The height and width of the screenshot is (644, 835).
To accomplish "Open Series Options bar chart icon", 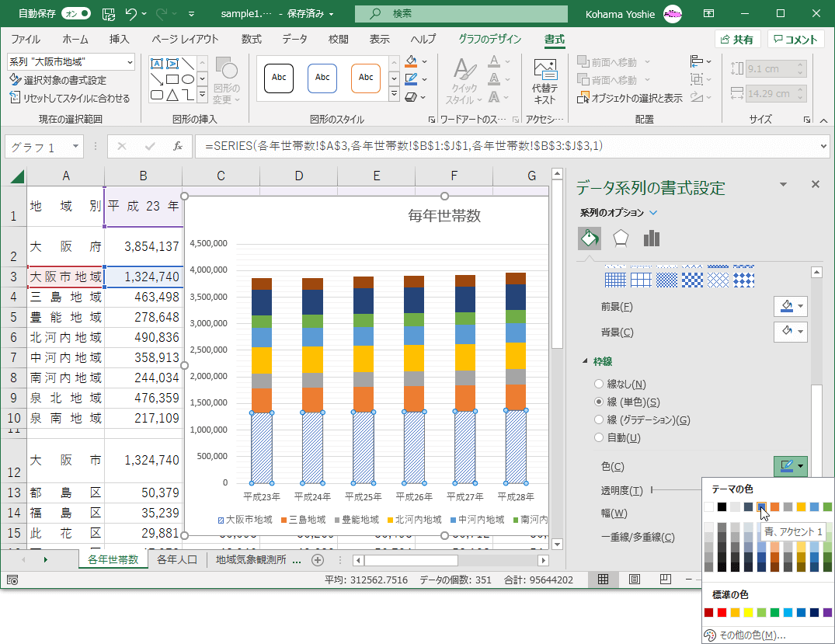I will (x=651, y=238).
